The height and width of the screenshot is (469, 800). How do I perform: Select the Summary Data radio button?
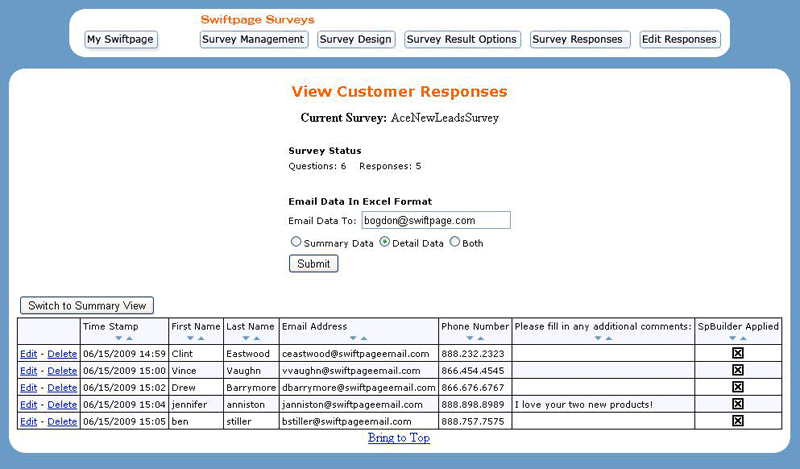[296, 242]
